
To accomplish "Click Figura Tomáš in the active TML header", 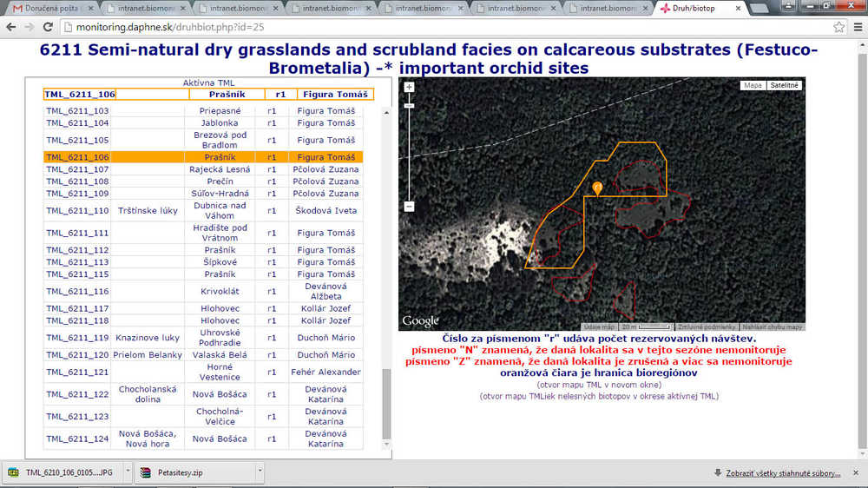I will pos(335,94).
